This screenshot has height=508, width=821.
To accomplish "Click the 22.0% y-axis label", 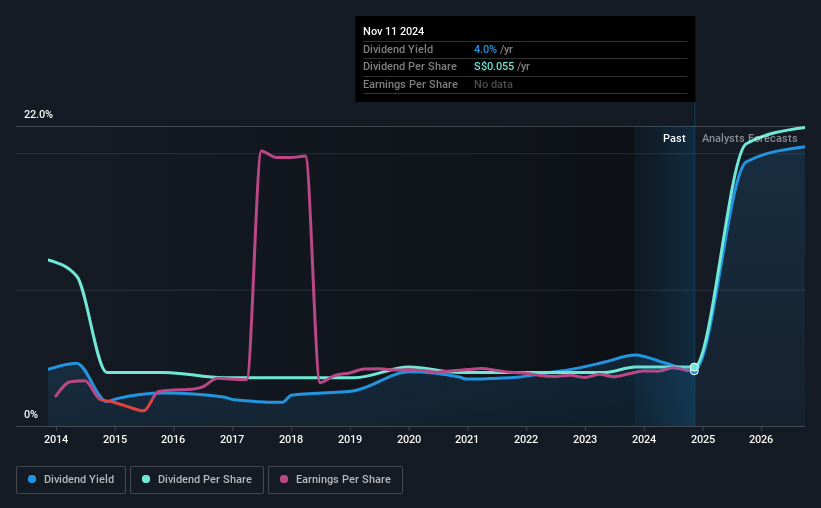I will [x=38, y=115].
